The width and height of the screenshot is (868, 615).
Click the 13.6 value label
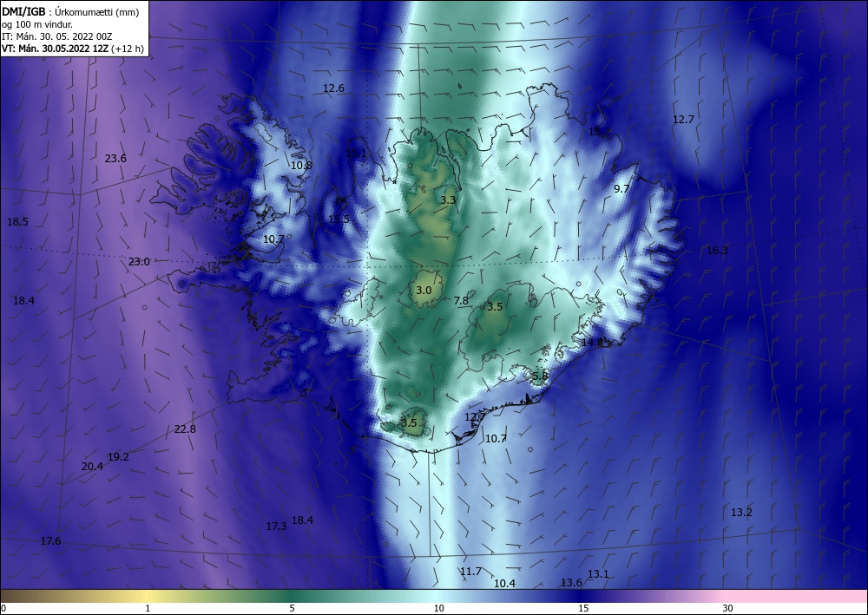coord(571,583)
